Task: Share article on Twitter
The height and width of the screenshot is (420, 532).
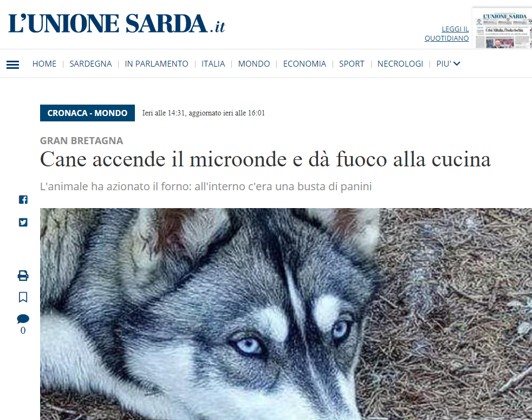Action: [23, 222]
